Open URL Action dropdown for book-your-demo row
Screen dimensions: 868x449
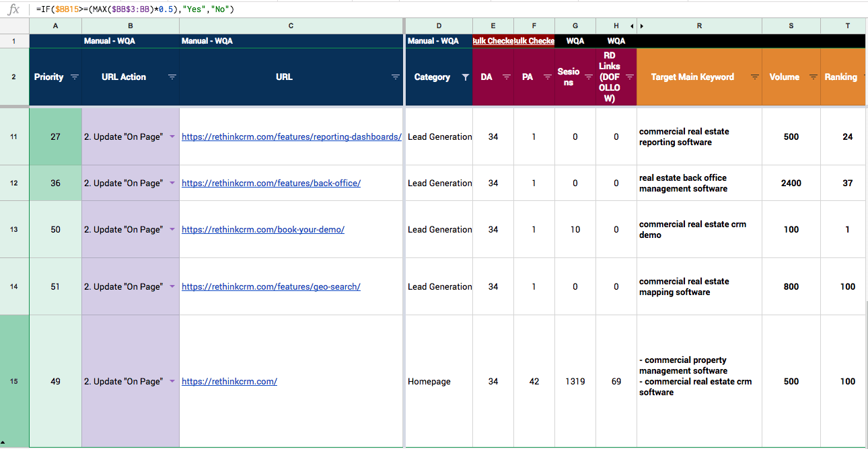[172, 229]
